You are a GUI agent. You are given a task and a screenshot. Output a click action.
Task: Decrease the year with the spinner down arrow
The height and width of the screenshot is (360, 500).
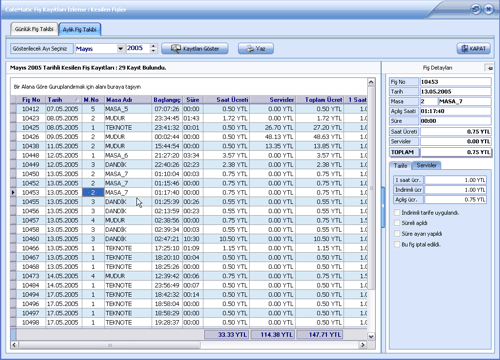pyautogui.click(x=153, y=51)
